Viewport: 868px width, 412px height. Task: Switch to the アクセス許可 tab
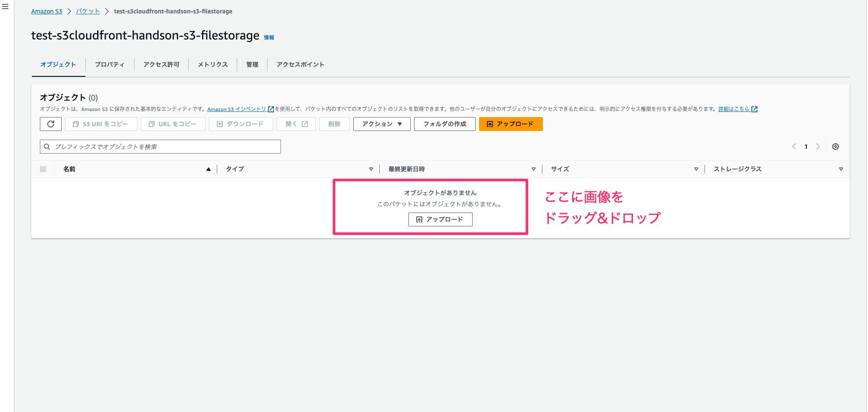coord(161,64)
